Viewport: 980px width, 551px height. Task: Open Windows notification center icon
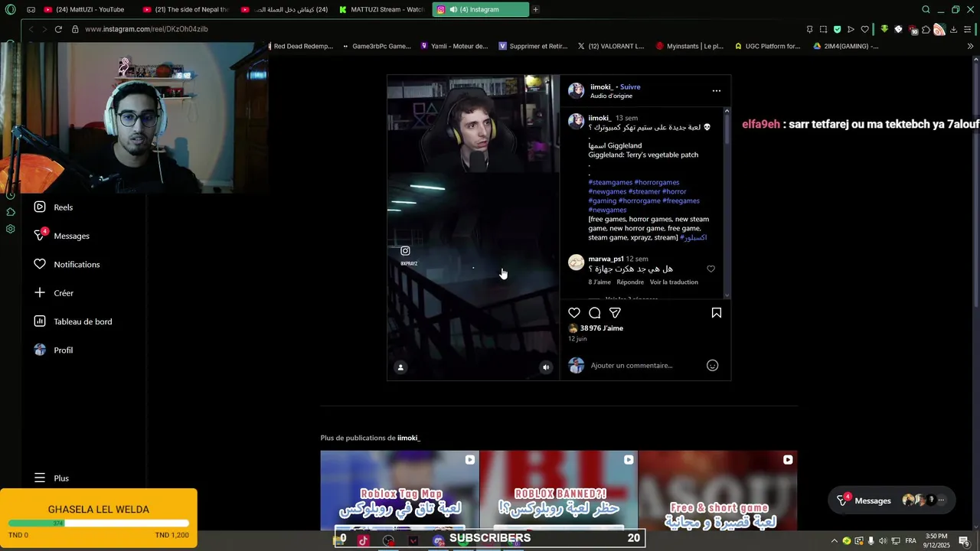pyautogui.click(x=964, y=541)
